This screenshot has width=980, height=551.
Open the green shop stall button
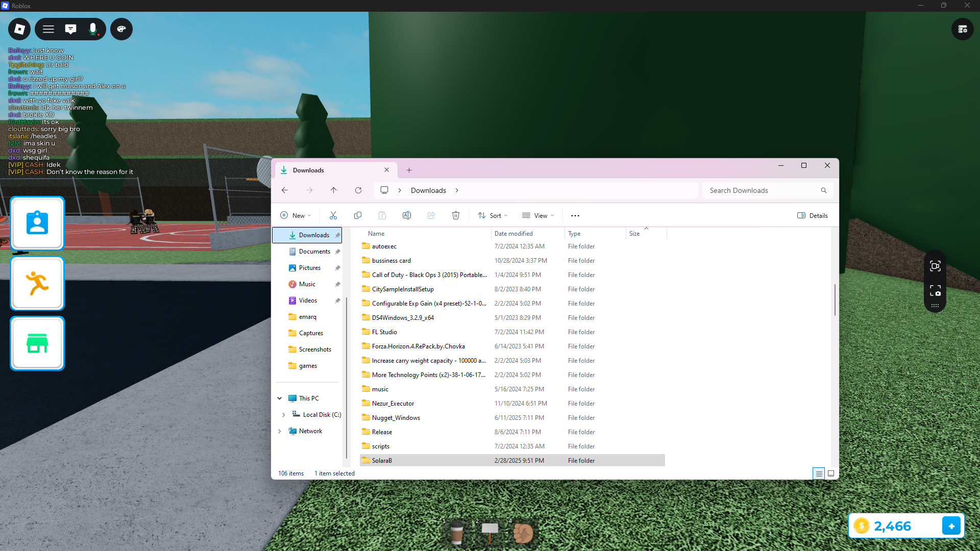coord(37,343)
